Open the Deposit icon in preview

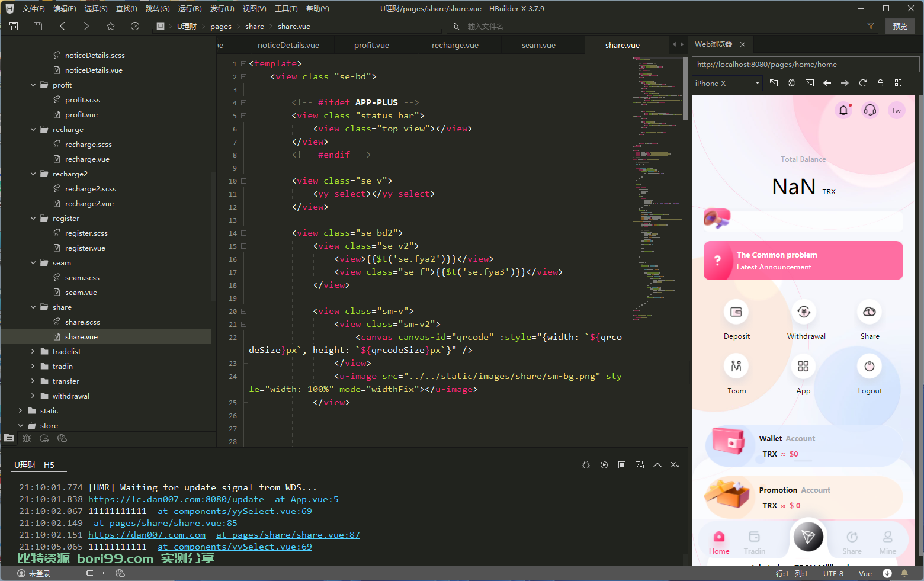pos(736,312)
